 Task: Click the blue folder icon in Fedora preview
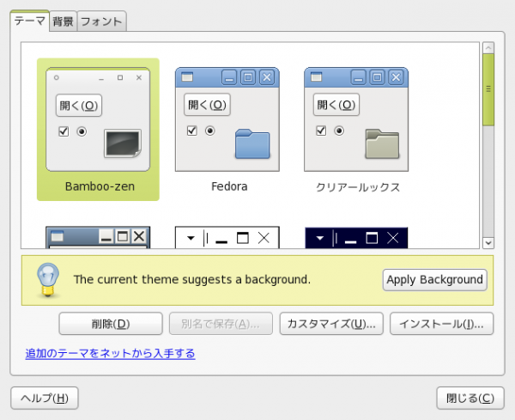[252, 144]
